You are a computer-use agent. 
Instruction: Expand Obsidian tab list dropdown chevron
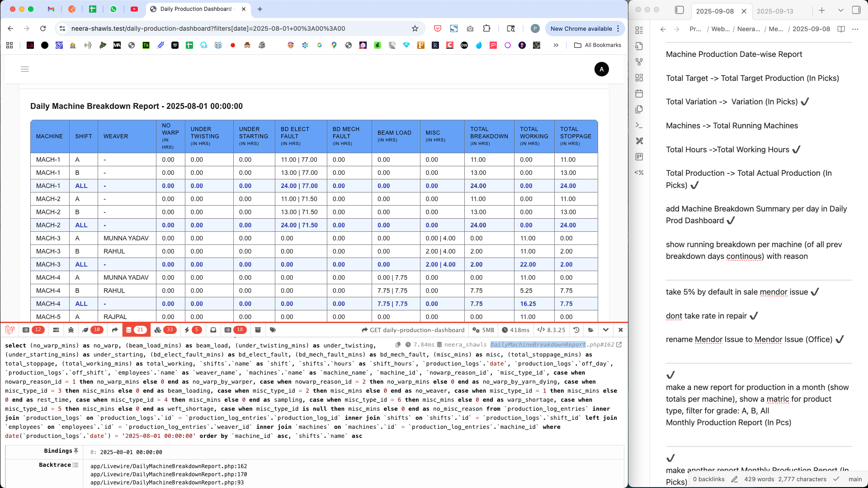tap(840, 10)
